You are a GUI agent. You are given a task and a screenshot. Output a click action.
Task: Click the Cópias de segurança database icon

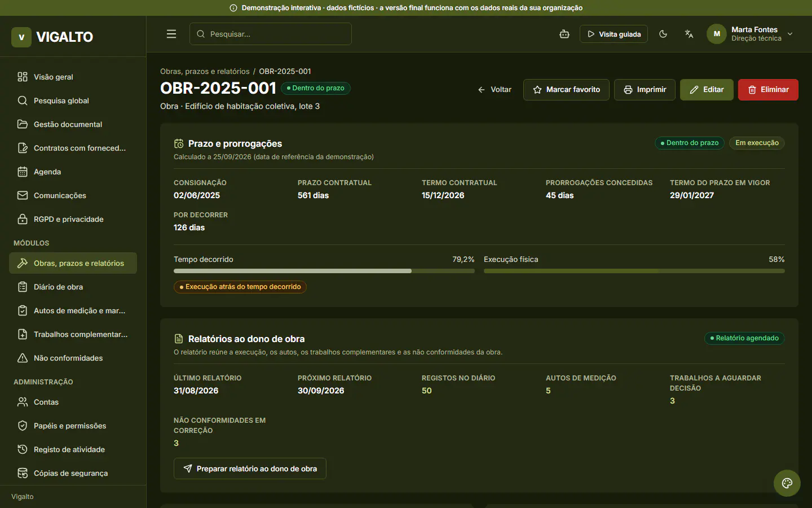click(x=23, y=473)
